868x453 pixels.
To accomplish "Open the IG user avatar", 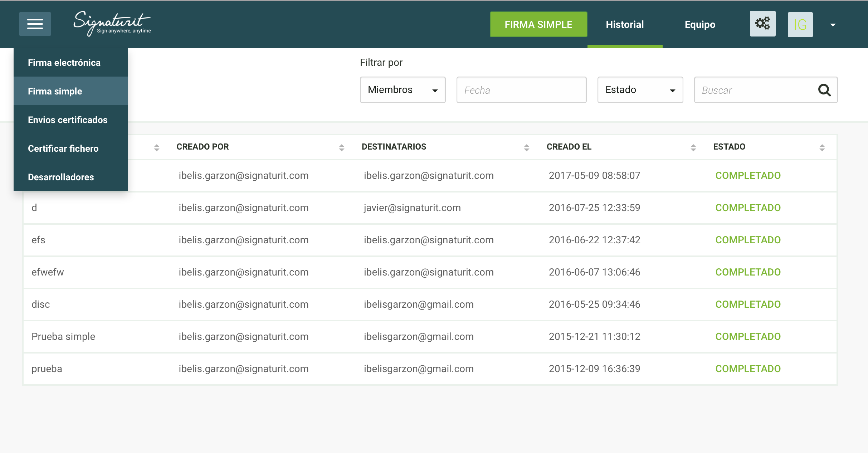I will 800,24.
